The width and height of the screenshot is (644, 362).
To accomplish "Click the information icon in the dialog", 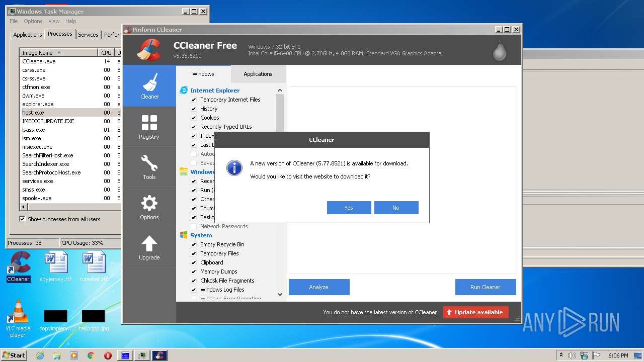I will click(234, 168).
